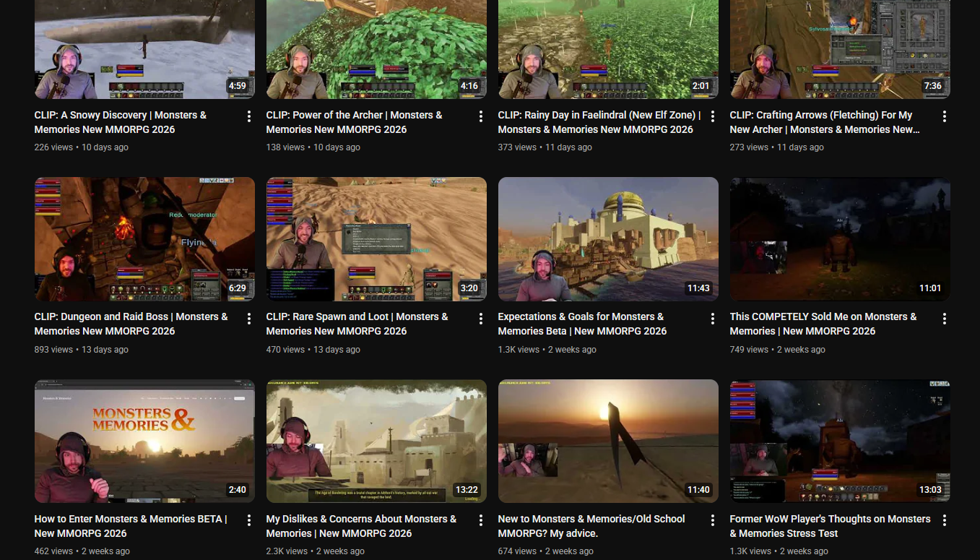Show the menu for This COMPETELY Sold Me video
The height and width of the screenshot is (560, 980).
pos(945,319)
